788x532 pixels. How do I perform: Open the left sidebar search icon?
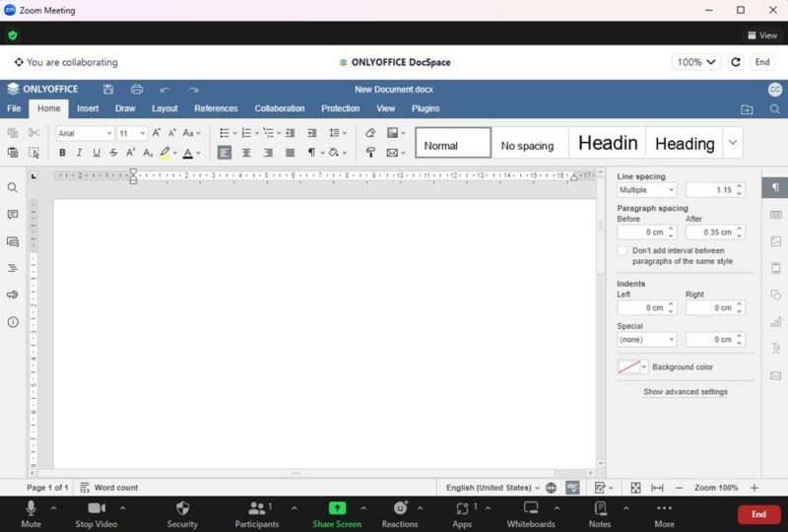13,188
